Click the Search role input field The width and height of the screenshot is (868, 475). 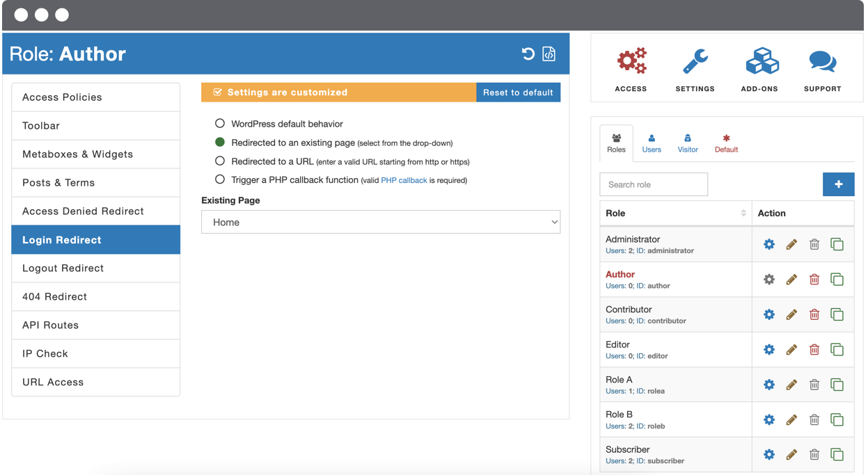[x=654, y=184]
